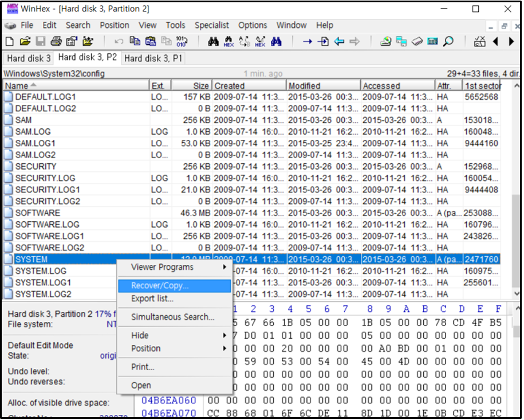This screenshot has height=420, width=524.
Task: Select the SAM file row
Action: pyautogui.click(x=251, y=120)
